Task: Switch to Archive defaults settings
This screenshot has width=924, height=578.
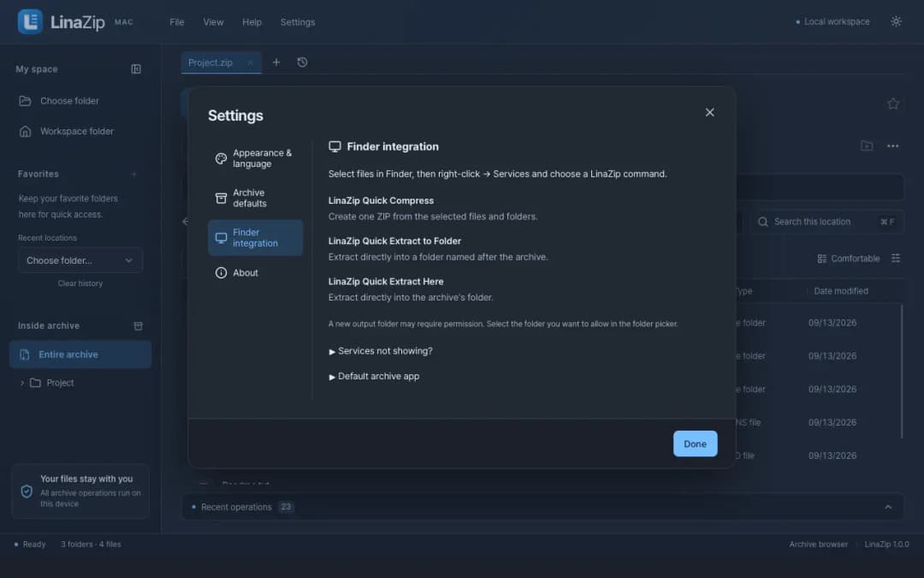Action: [x=255, y=198]
